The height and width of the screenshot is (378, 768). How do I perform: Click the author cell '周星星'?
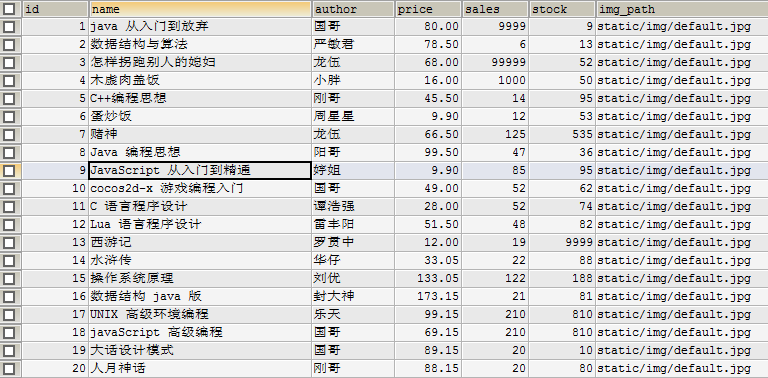(x=353, y=117)
